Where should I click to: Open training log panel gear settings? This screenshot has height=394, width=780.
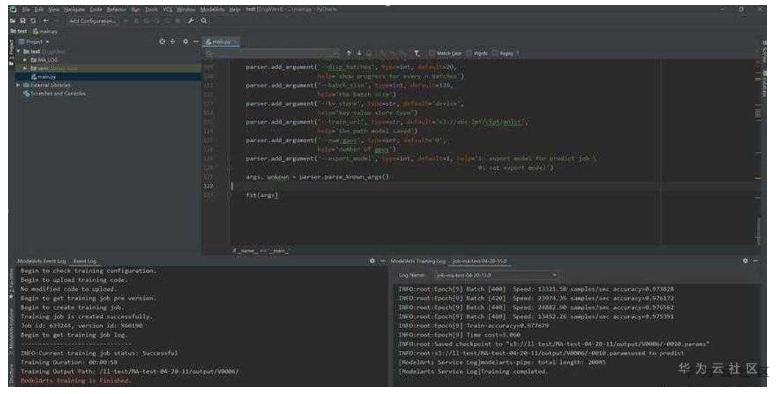745,261
